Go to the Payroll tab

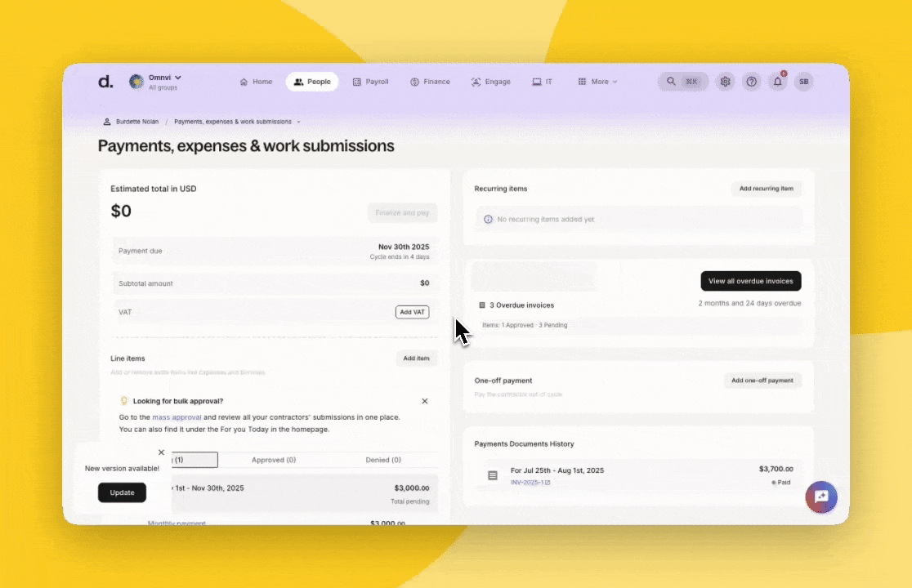(x=370, y=82)
